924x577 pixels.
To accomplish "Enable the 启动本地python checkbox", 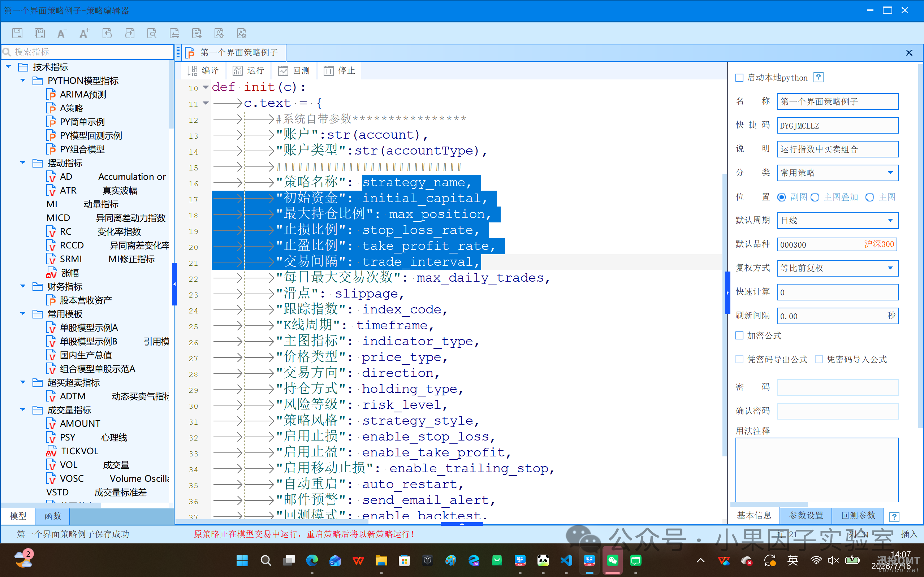I will 740,78.
